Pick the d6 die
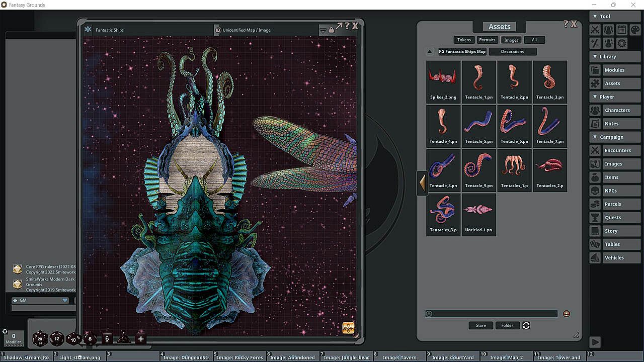This screenshot has height=362, width=644. point(107,339)
